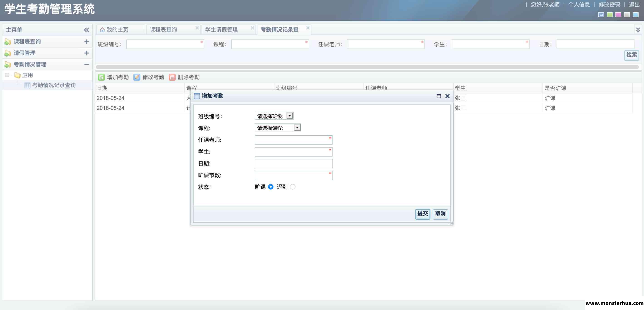Image resolution: width=644 pixels, height=310 pixels.
Task: Click the 我的主页 home icon
Action: click(102, 30)
